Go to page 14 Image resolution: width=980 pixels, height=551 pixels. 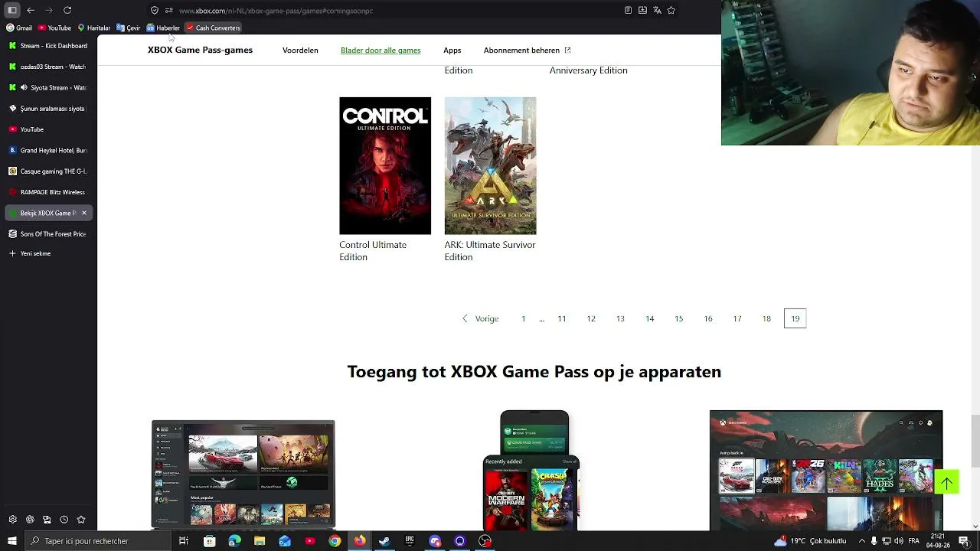tap(649, 318)
